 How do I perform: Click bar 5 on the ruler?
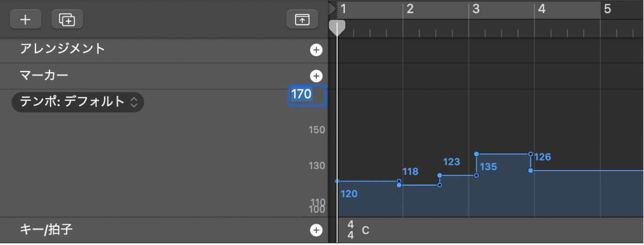pos(607,9)
